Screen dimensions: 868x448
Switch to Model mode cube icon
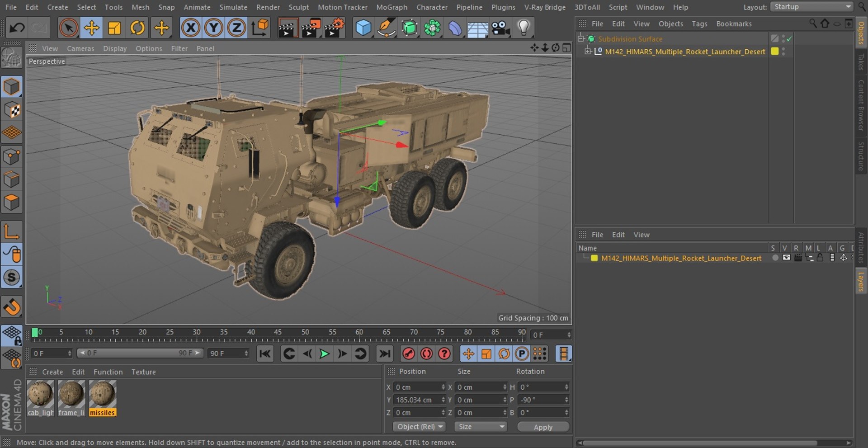(12, 87)
